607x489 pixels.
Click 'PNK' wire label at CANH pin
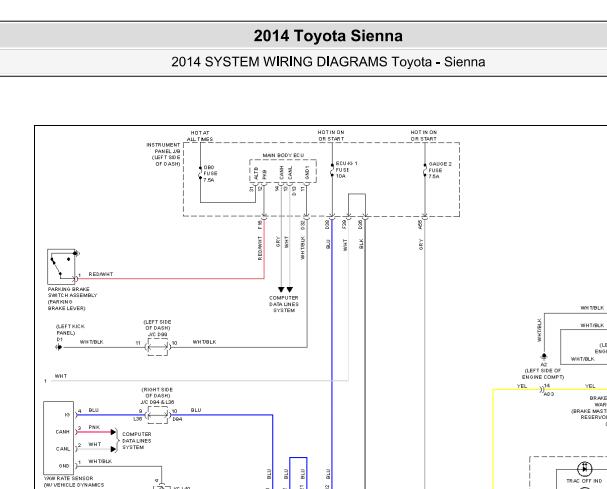click(94, 427)
